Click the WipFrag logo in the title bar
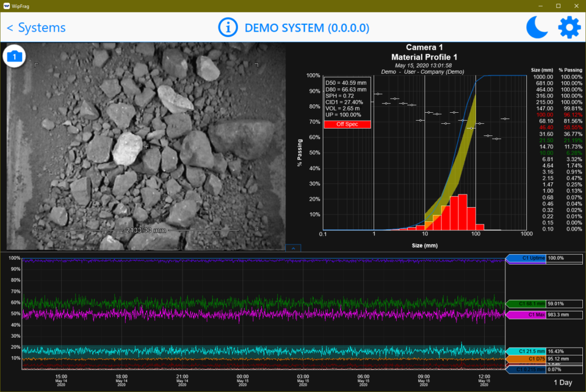This screenshot has height=392, width=586. click(6, 5)
